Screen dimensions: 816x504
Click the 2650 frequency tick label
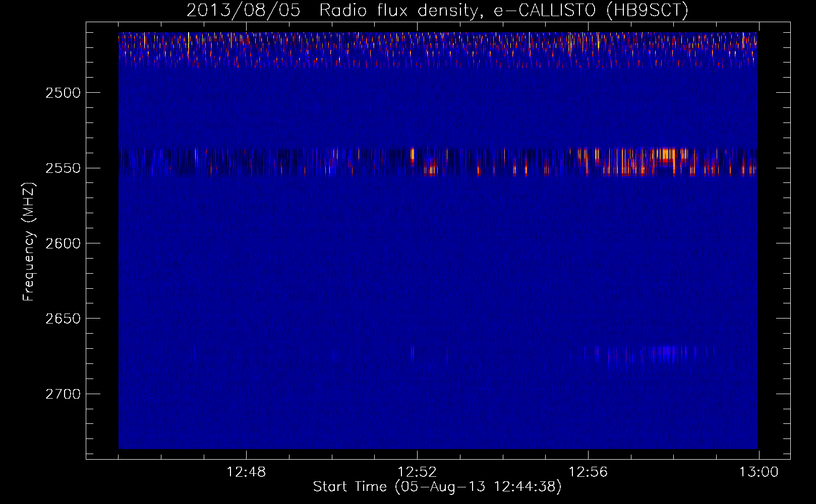click(63, 319)
